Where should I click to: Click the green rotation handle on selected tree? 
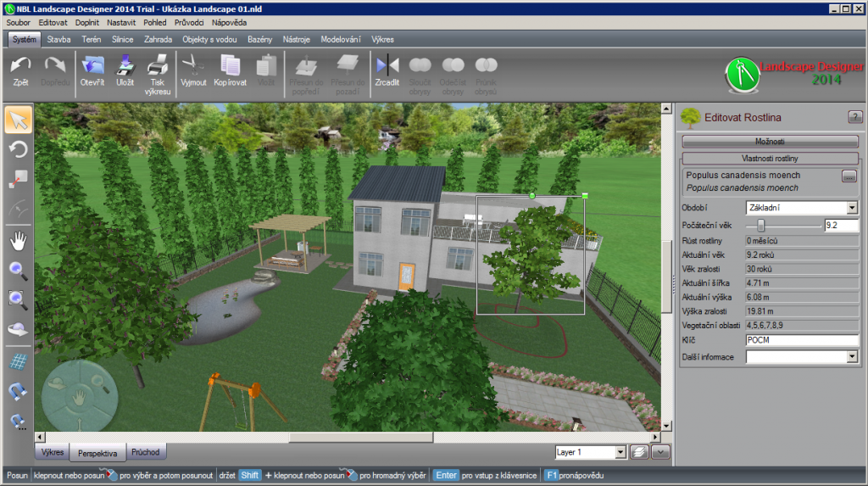click(x=532, y=196)
